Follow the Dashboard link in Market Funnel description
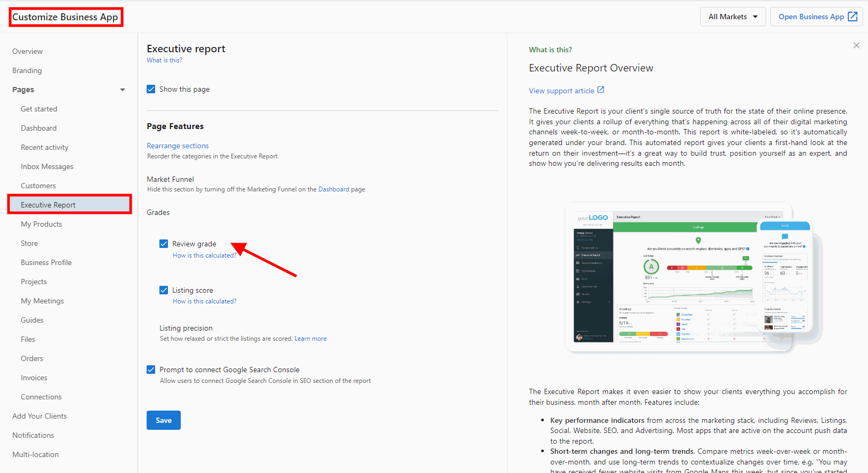This screenshot has height=473, width=868. [x=334, y=189]
